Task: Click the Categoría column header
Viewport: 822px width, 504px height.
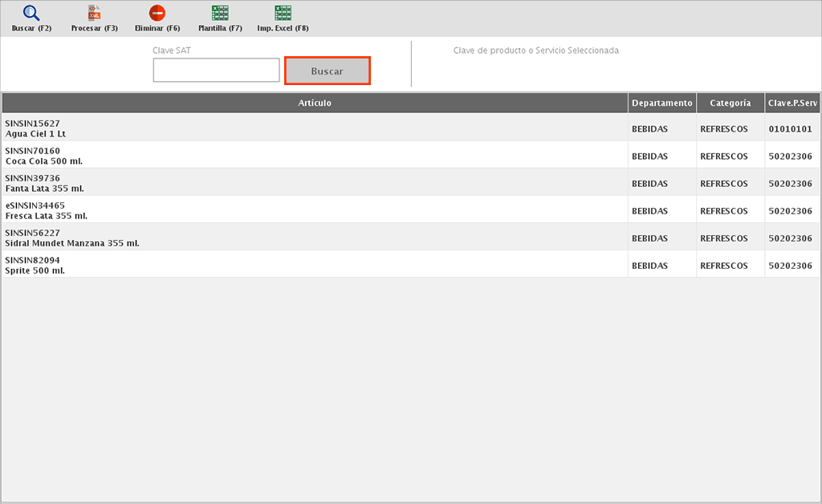Action: tap(730, 103)
